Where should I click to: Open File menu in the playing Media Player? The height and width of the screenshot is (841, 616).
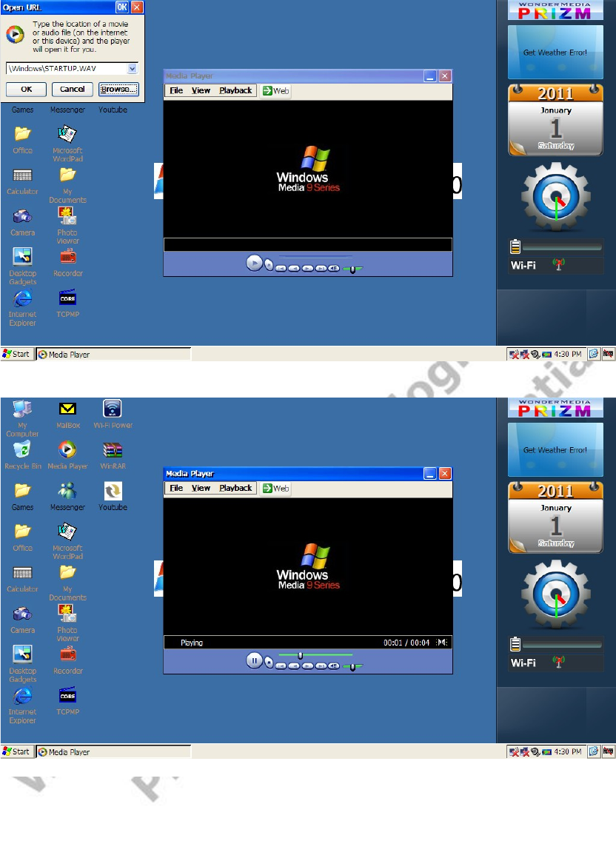[x=176, y=488]
